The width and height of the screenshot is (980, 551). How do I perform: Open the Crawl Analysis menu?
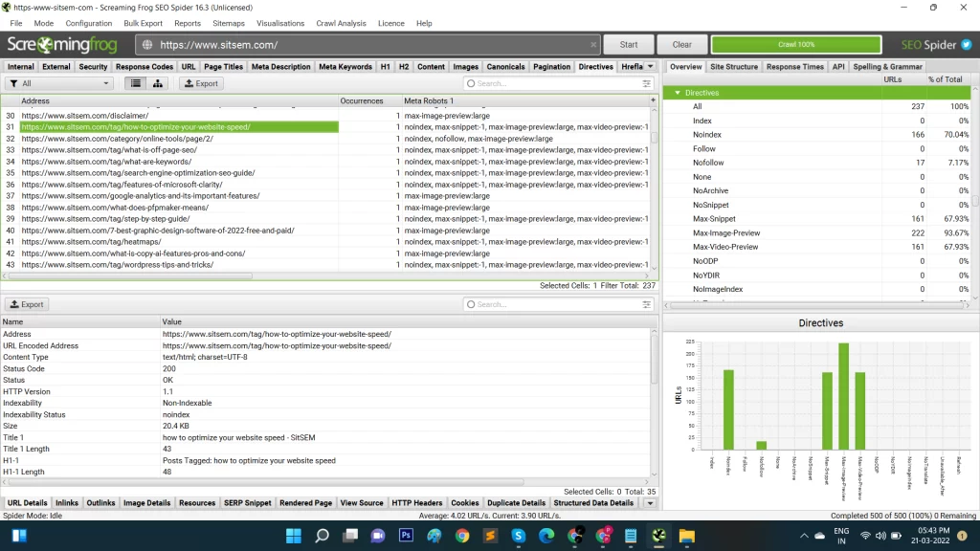tap(342, 23)
